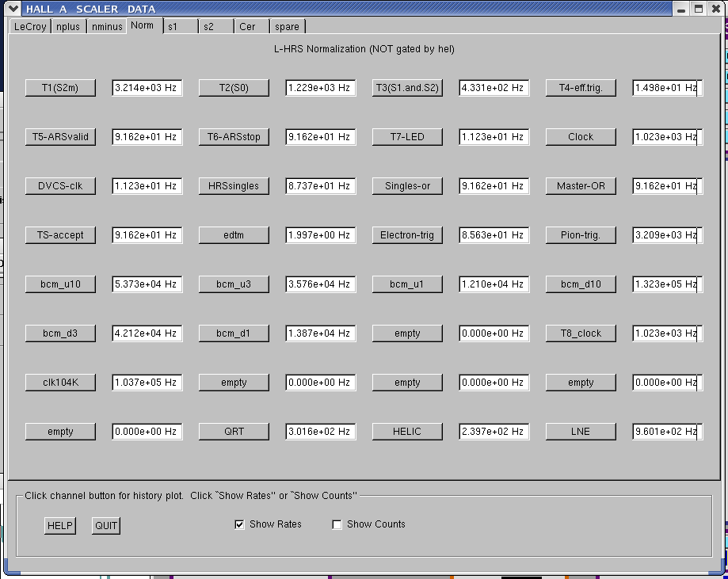Viewport: 728px width, 579px height.
Task: Click the T1(S2m) rate field 3.214e+03 Hz
Action: pos(147,88)
